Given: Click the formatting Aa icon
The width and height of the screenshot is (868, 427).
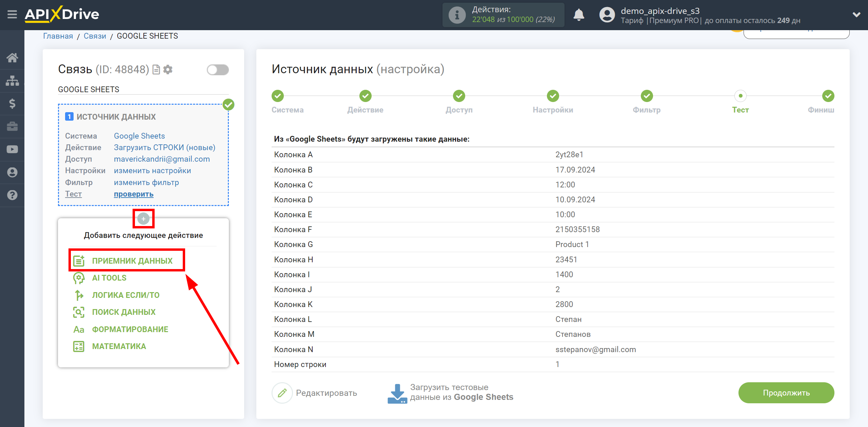Looking at the screenshot, I should point(79,329).
